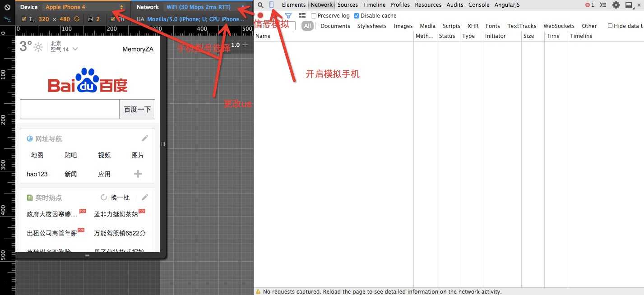The height and width of the screenshot is (295, 644).
Task: Toggle the screen resolution emulation checkbox
Action: coord(24,19)
